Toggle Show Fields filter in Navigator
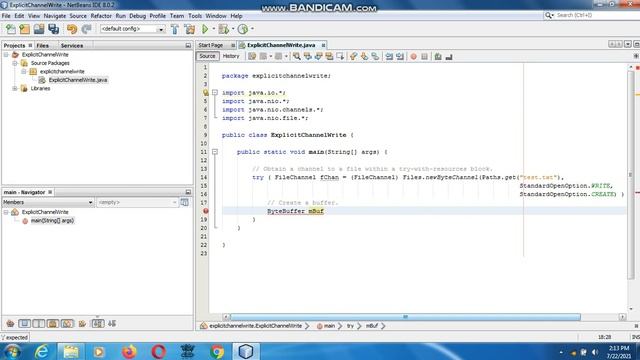Image resolution: width=640 pixels, height=360 pixels. [24, 324]
